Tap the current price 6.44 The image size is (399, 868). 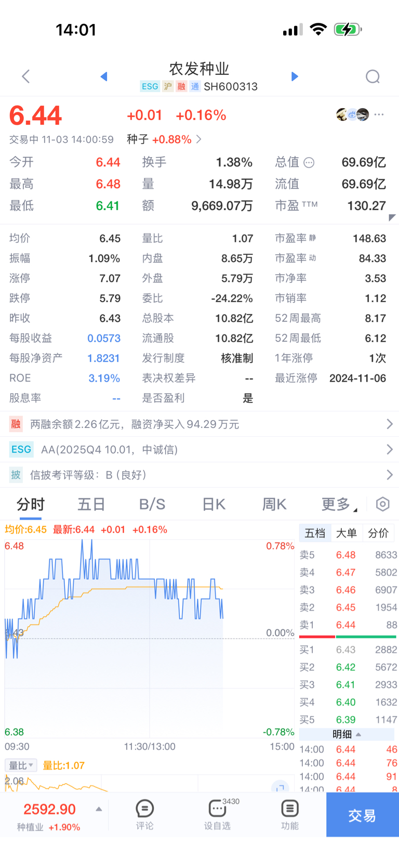pos(35,115)
